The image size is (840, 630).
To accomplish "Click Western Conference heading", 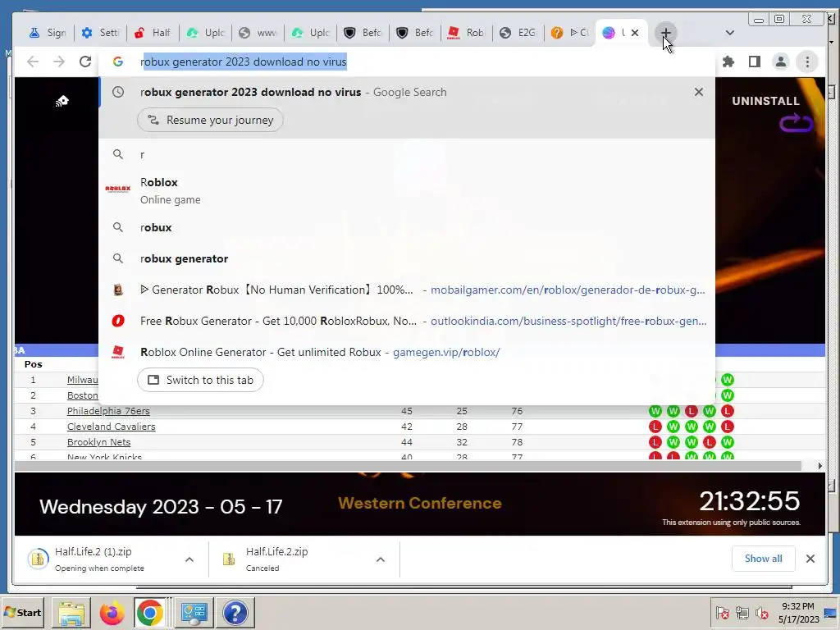I will coord(419,503).
